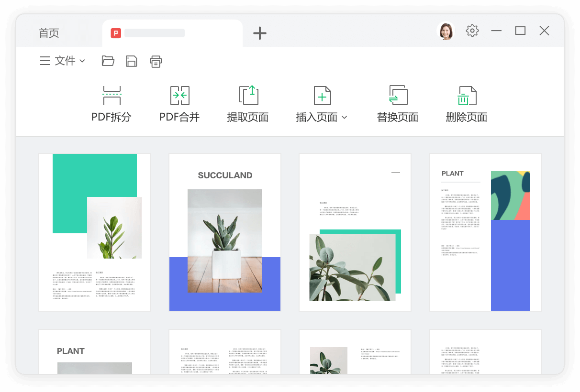Print the PDF via the printer icon
Viewport: 580px width, 392px height.
[x=155, y=61]
